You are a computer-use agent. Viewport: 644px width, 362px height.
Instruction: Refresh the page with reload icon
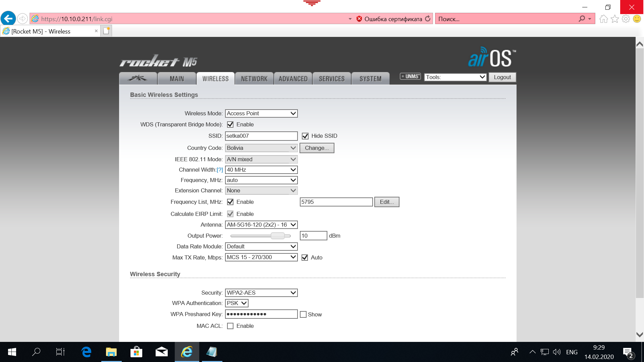pyautogui.click(x=428, y=19)
